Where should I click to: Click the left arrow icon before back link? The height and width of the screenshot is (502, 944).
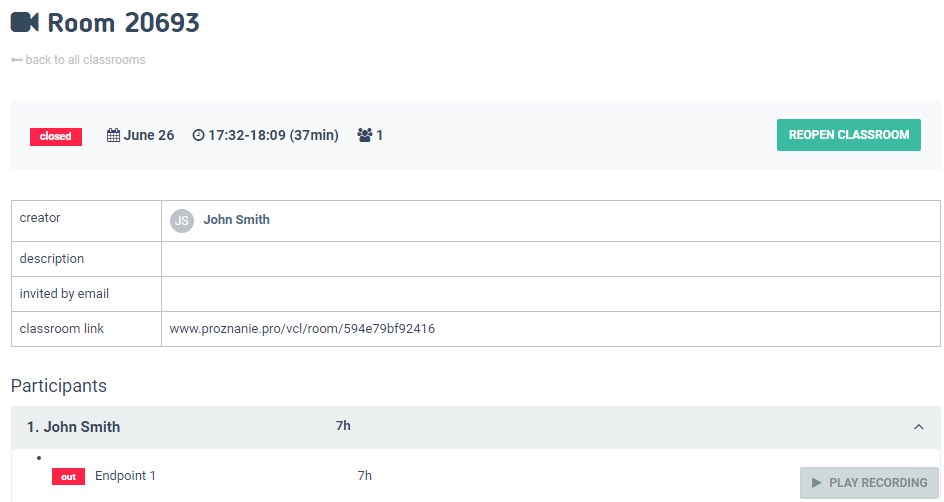tap(17, 60)
